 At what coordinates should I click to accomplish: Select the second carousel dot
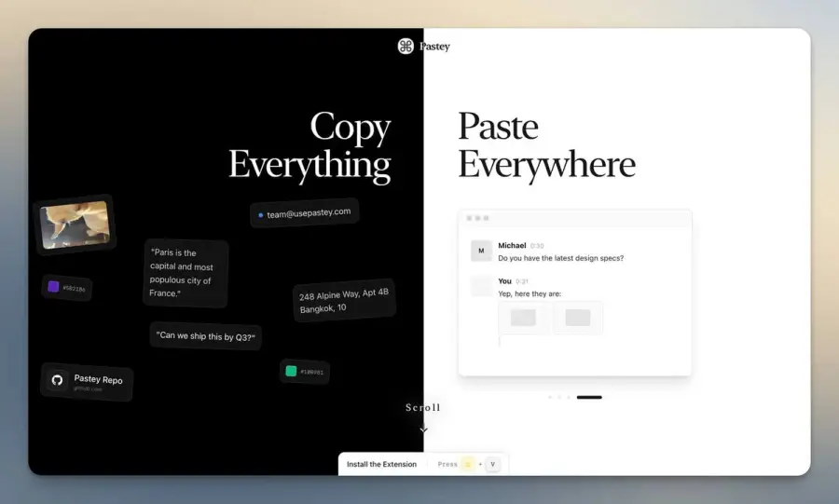[559, 397]
